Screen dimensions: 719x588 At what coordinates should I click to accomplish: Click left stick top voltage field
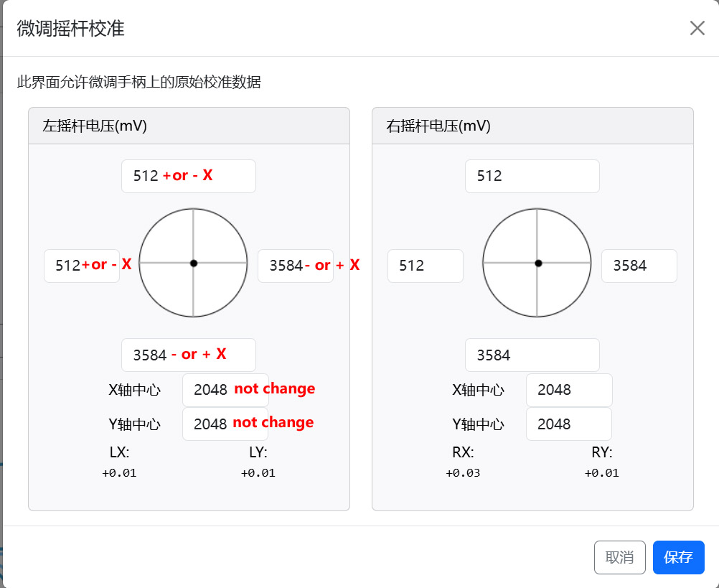[x=188, y=176]
